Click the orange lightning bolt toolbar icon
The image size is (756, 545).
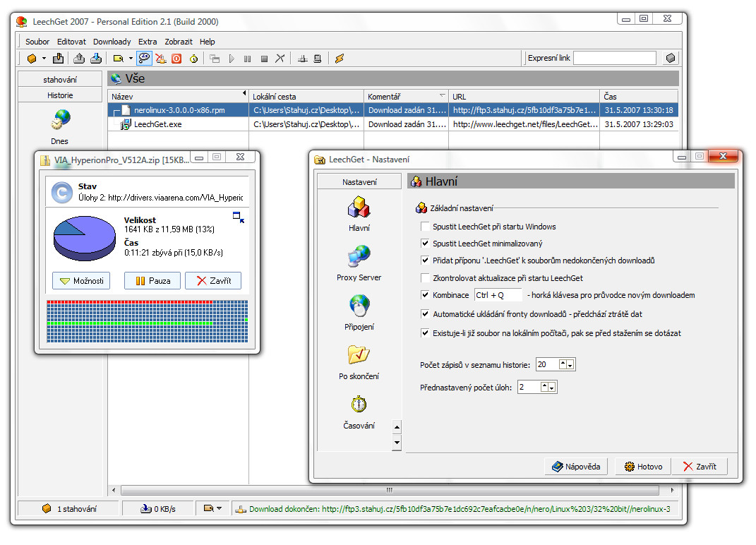pyautogui.click(x=340, y=59)
